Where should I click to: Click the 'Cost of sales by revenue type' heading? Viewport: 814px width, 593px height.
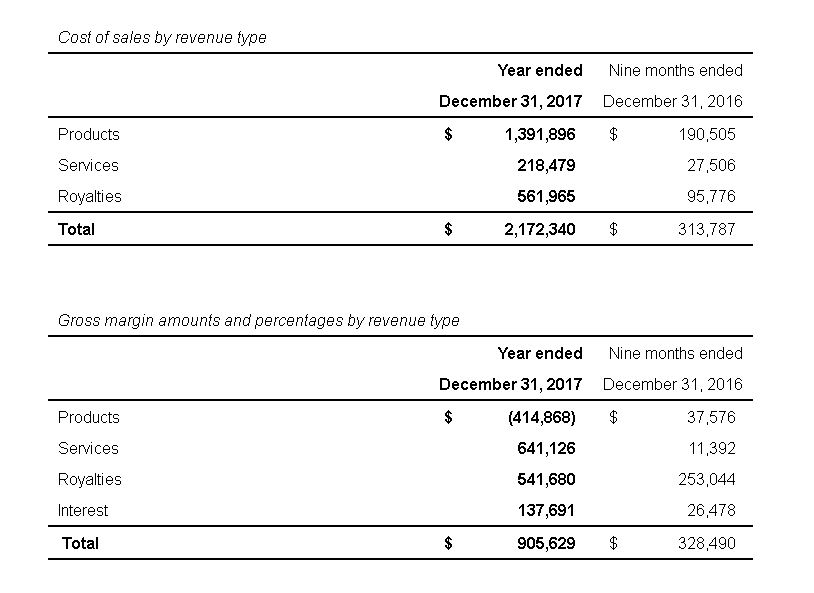click(162, 38)
